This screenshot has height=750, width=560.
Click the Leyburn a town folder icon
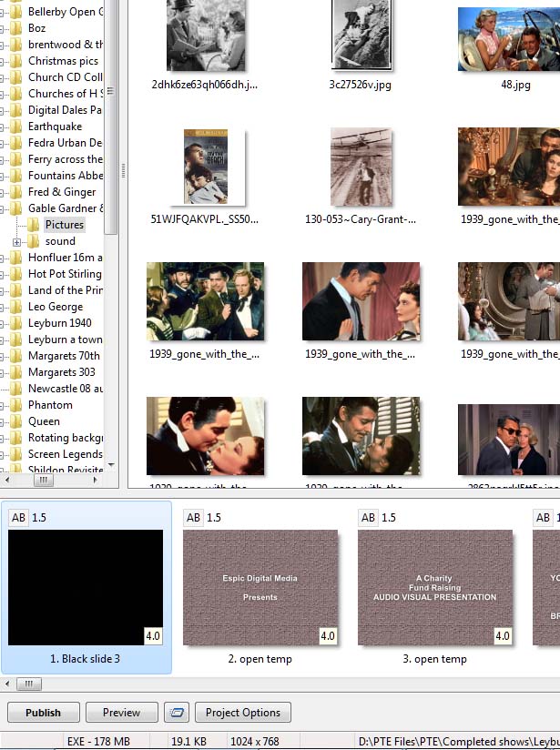(x=15, y=340)
